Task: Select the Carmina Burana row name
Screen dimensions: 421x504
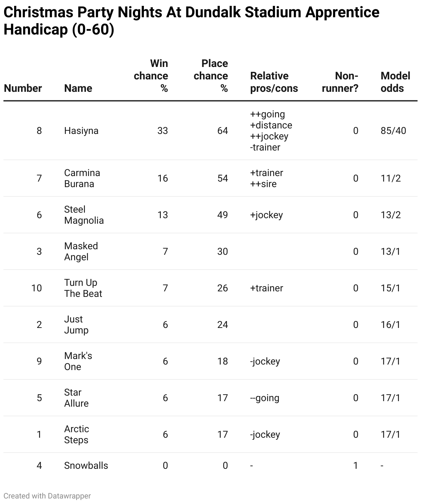Action: click(x=82, y=178)
